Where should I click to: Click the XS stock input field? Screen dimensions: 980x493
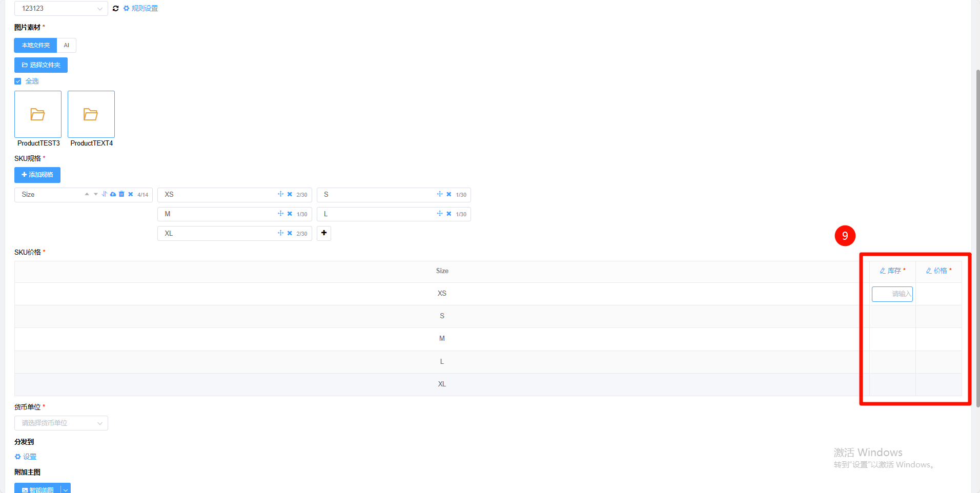point(892,294)
